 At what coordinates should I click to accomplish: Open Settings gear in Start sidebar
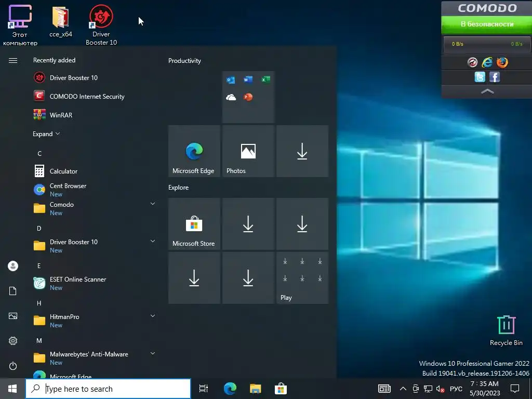[x=13, y=341]
